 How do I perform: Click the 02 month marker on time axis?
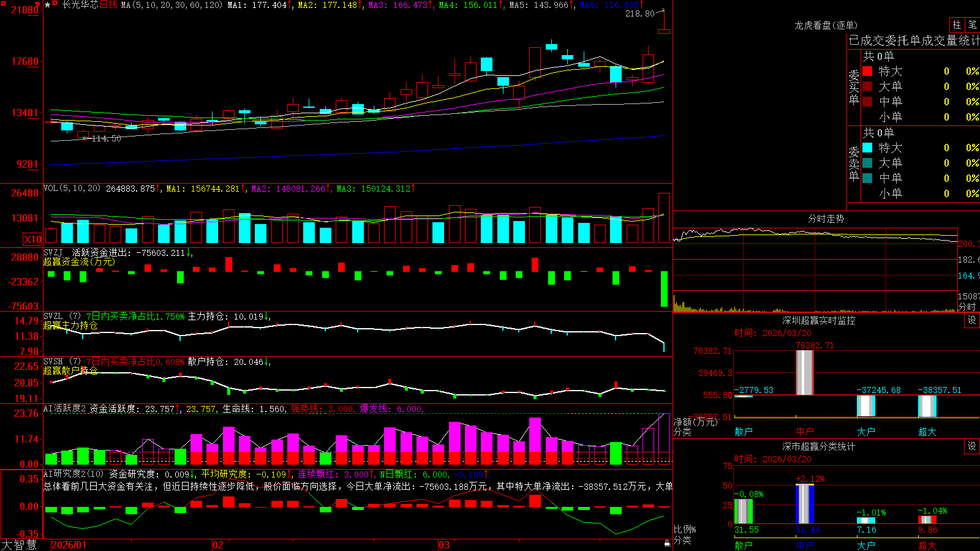click(218, 545)
